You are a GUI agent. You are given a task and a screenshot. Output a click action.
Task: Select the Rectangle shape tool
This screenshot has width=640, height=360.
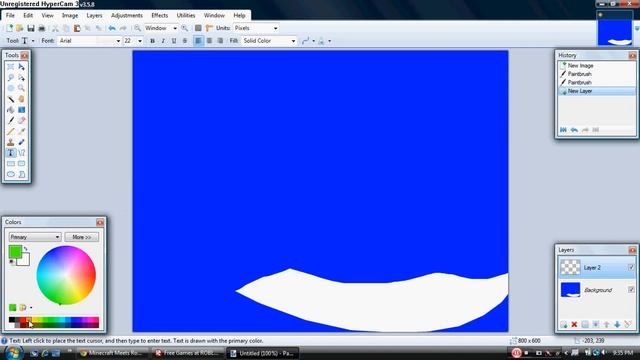pos(11,164)
